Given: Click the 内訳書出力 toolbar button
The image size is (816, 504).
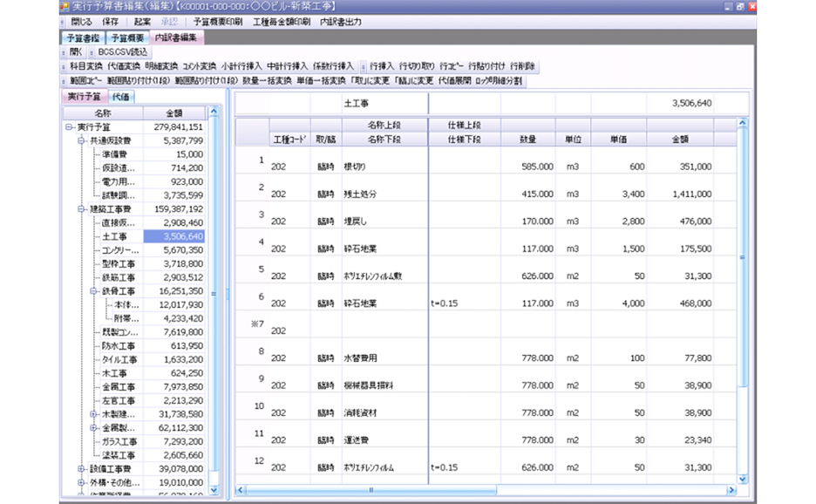Looking at the screenshot, I should (x=339, y=21).
